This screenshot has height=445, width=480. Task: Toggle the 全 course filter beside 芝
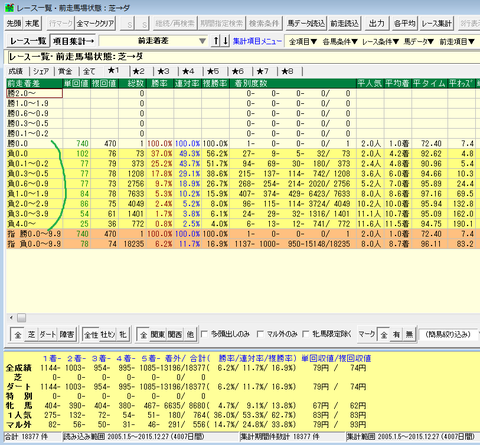[18, 334]
